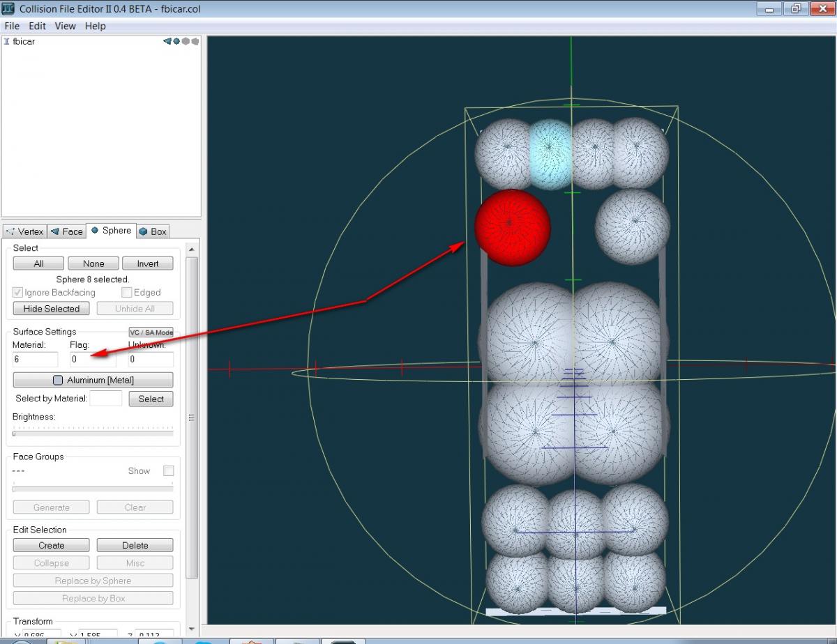Select the light blue sphere in viewport
The width and height of the screenshot is (837, 644).
(550, 154)
